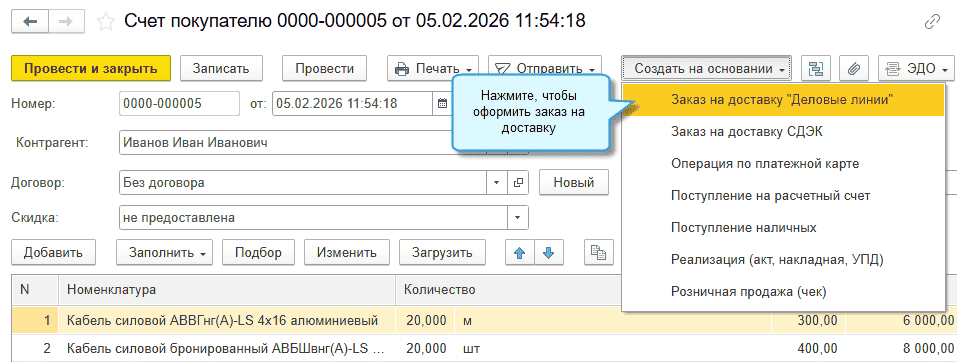Viewport: 957px width, 362px height.
Task: Open the Печать dropdown
Action: point(433,68)
